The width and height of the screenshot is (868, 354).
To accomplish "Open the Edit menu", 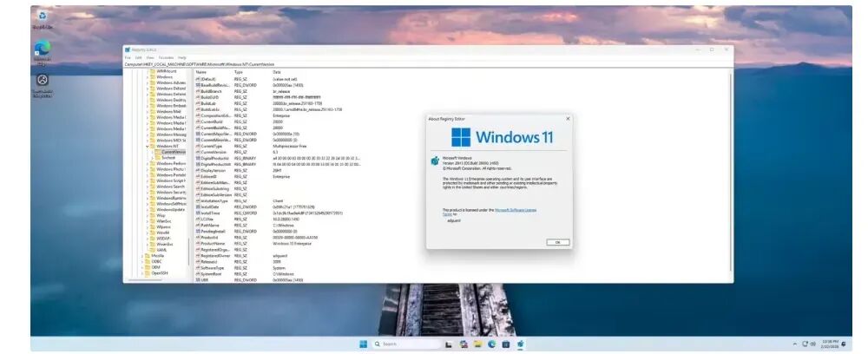I will click(x=138, y=57).
